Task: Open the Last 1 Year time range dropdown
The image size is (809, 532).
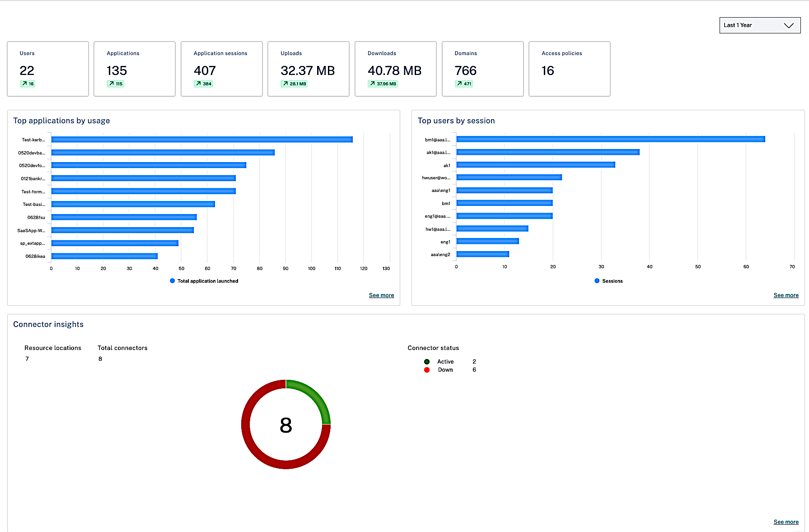Action: (x=759, y=25)
